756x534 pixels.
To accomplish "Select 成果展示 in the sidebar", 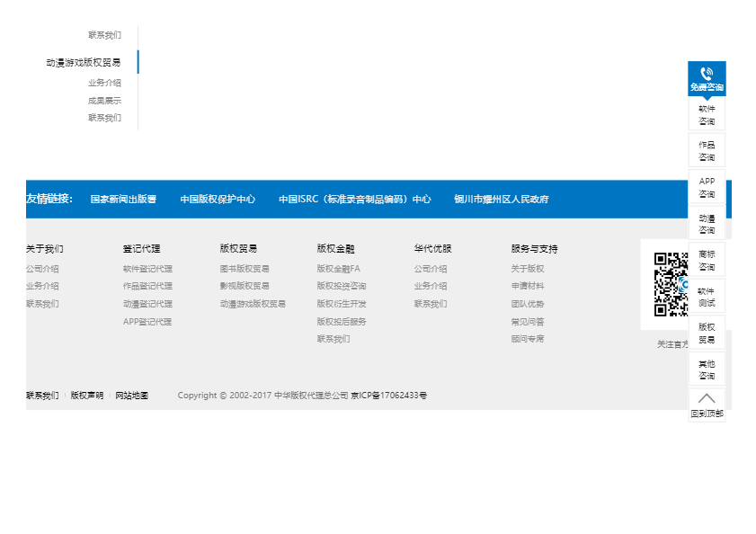I will click(104, 101).
